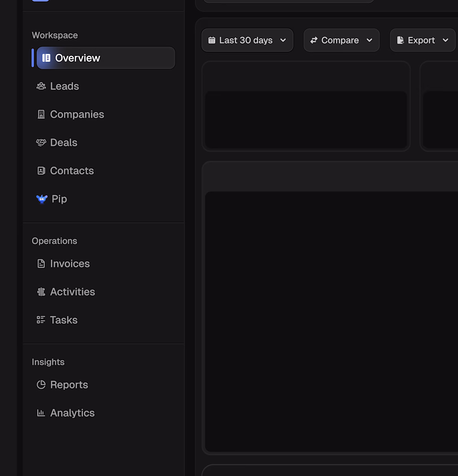458x476 pixels.
Task: Click the swap arrows icon on Compare
Action: 314,40
